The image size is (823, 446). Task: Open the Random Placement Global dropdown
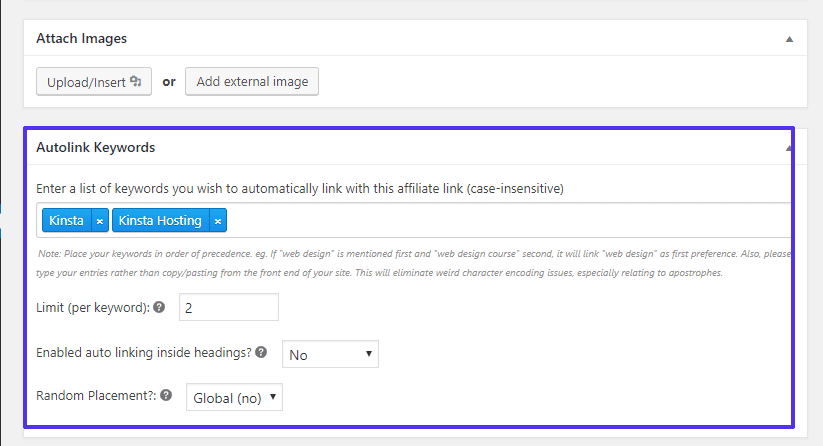(234, 398)
